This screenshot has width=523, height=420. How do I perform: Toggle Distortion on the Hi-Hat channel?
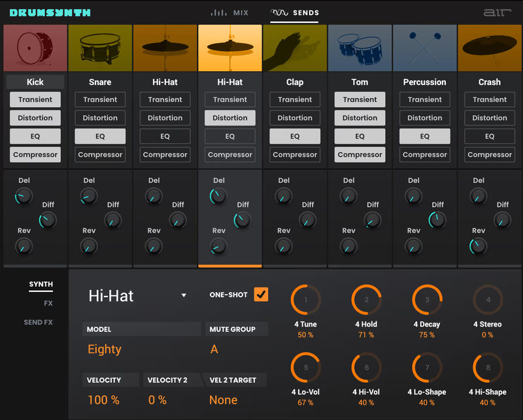[229, 118]
